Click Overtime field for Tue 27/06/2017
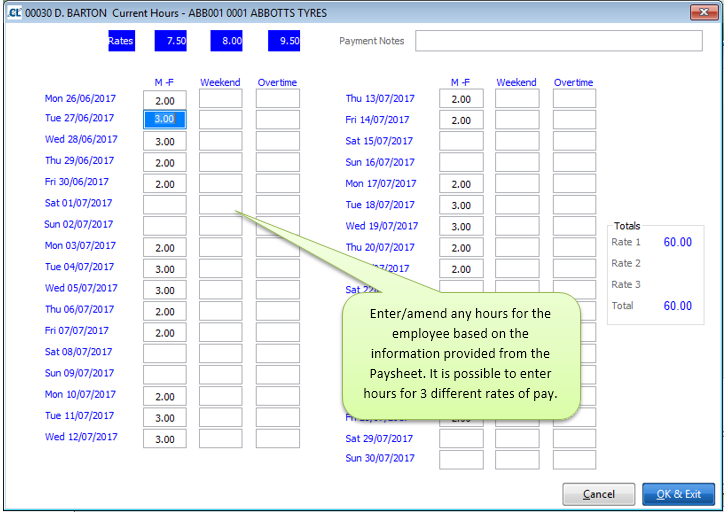The image size is (726, 514). [x=278, y=119]
